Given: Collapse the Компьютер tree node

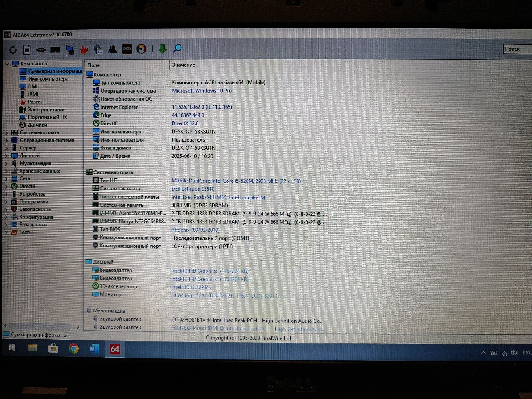Looking at the screenshot, I should (7, 64).
